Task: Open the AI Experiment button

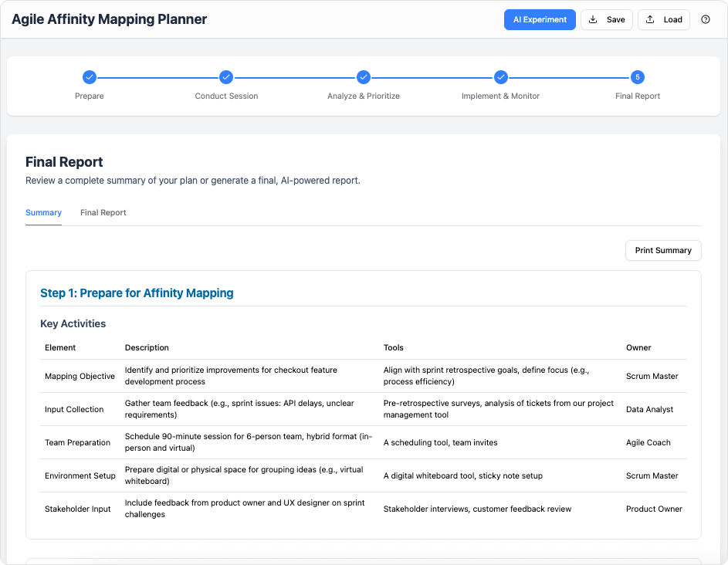Action: (540, 19)
